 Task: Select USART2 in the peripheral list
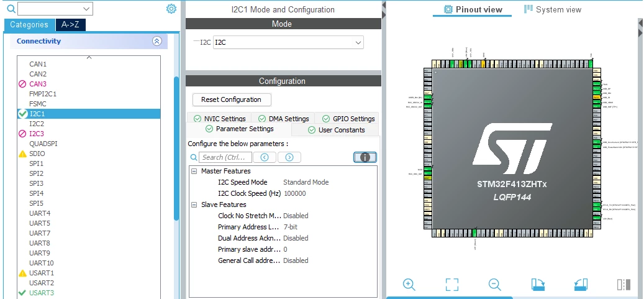pos(42,283)
